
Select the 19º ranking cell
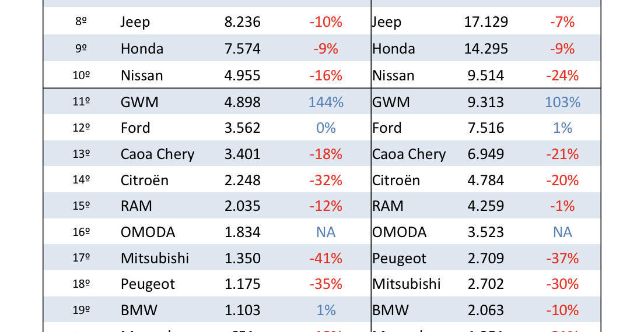click(81, 310)
